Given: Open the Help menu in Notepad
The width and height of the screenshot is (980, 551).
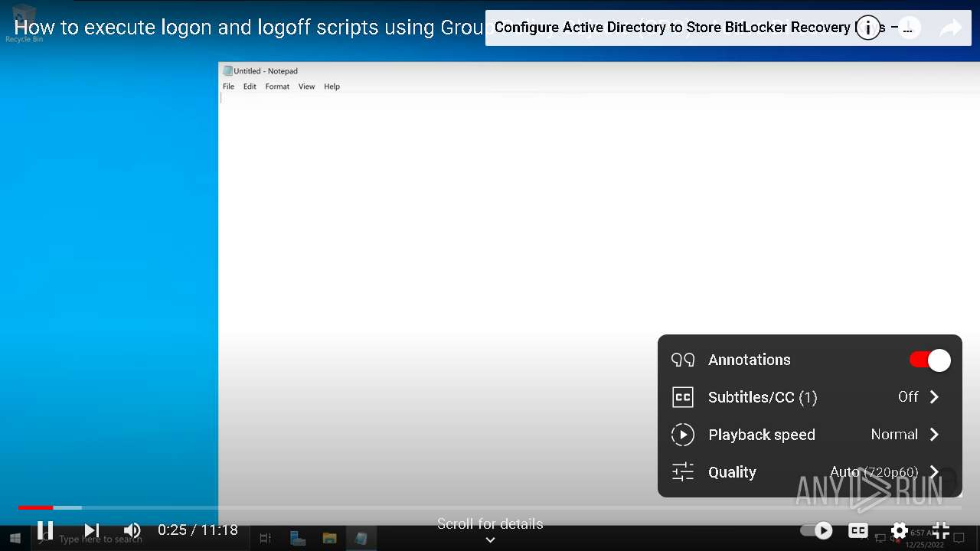Looking at the screenshot, I should pos(332,86).
